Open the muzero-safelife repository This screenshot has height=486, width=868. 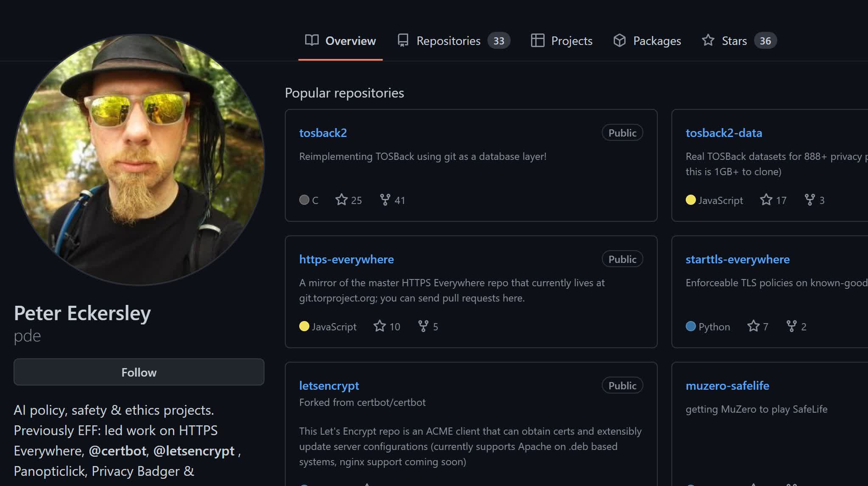pyautogui.click(x=727, y=385)
